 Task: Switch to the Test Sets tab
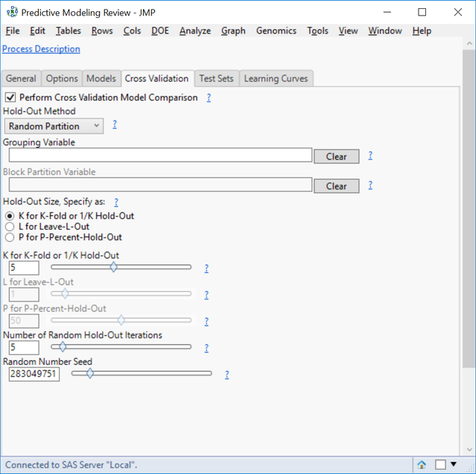(x=217, y=79)
